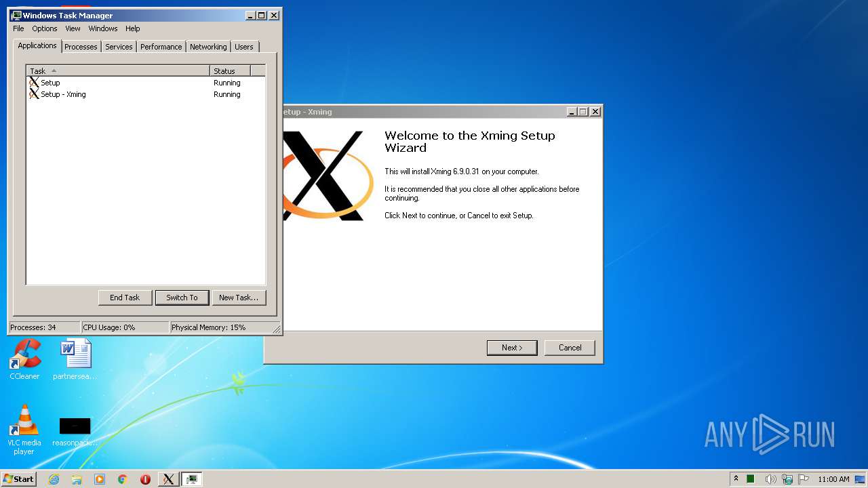868x488 pixels.
Task: Open Windows Explorer folder icon in taskbar
Action: click(x=77, y=479)
